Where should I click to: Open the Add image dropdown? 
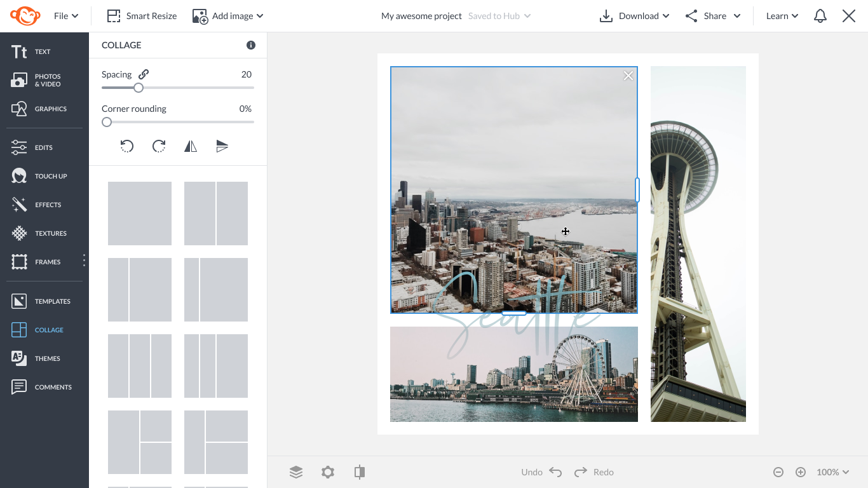click(227, 16)
